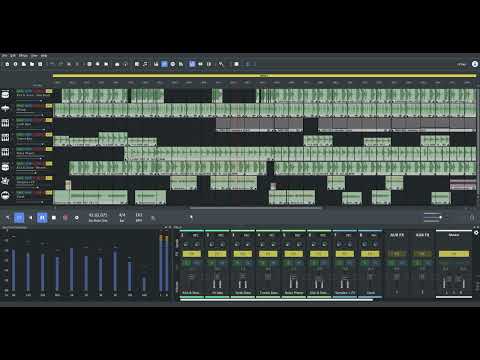Click the yellow FX button of mixer channel 4
The image size is (480, 360).
point(268,254)
